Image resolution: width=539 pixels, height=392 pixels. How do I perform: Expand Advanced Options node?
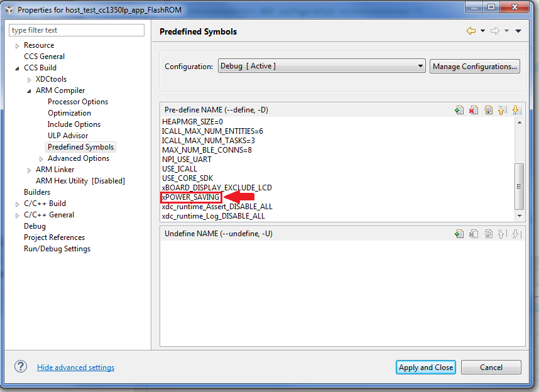41,159
